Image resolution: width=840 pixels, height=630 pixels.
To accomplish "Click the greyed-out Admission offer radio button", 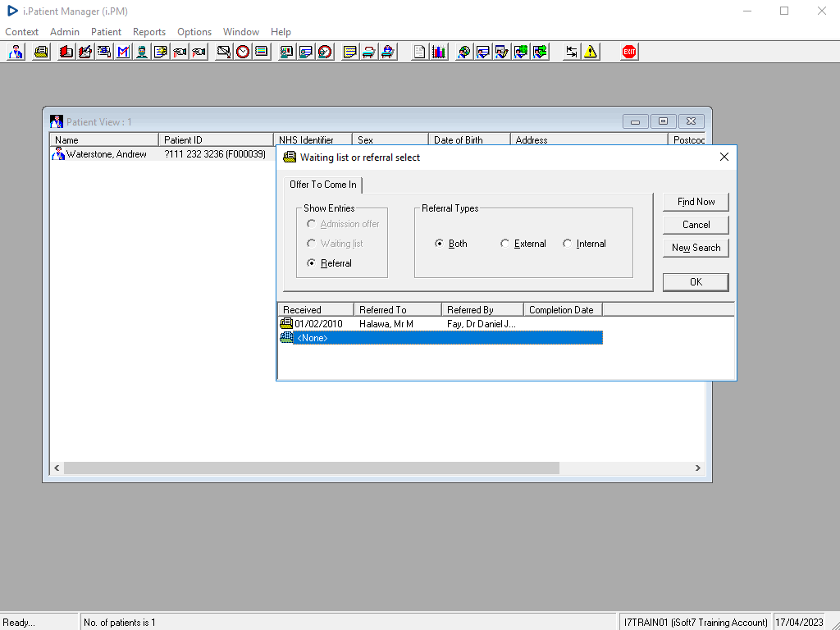I will click(x=311, y=223).
